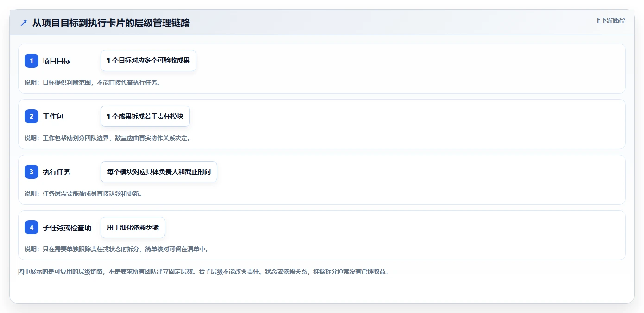Click the 项目目标 level heading
Screen dimensions: 644x313
[57, 61]
